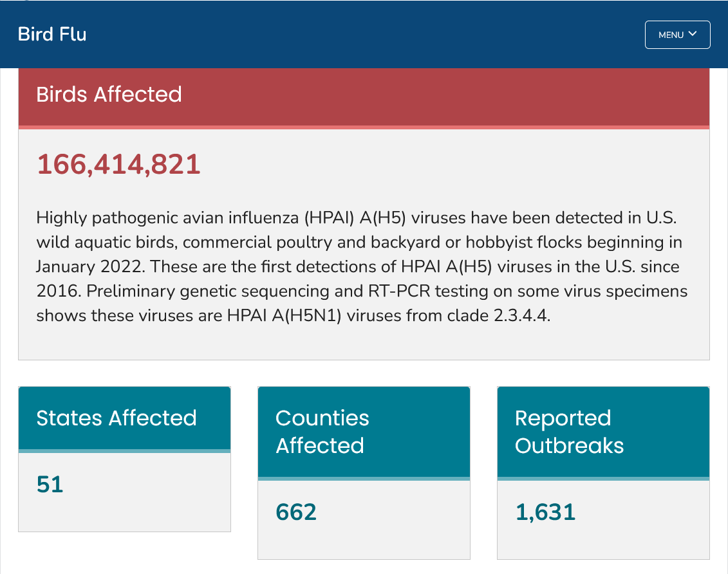Viewport: 728px width, 574px height.
Task: Click the HPAI description paragraph
Action: (362, 266)
